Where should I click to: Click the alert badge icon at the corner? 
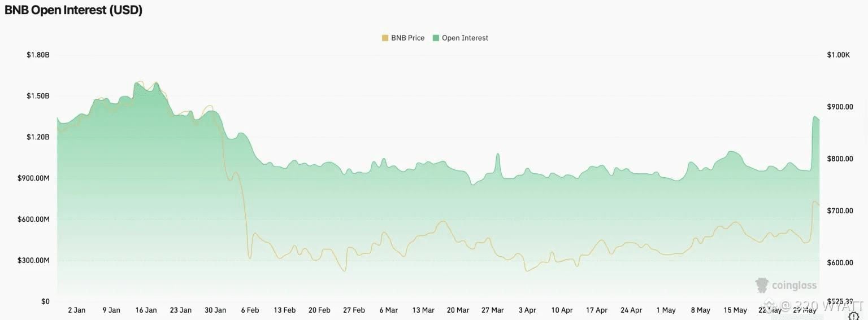[854, 316]
